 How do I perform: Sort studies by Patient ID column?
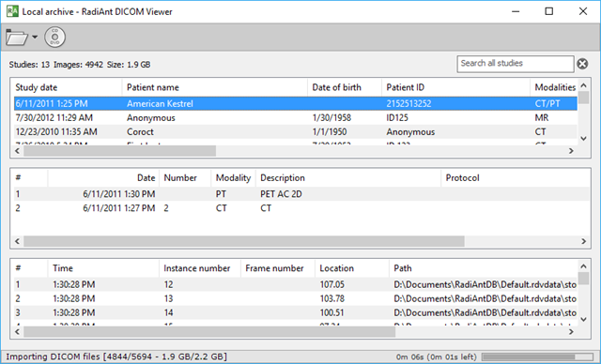(455, 87)
